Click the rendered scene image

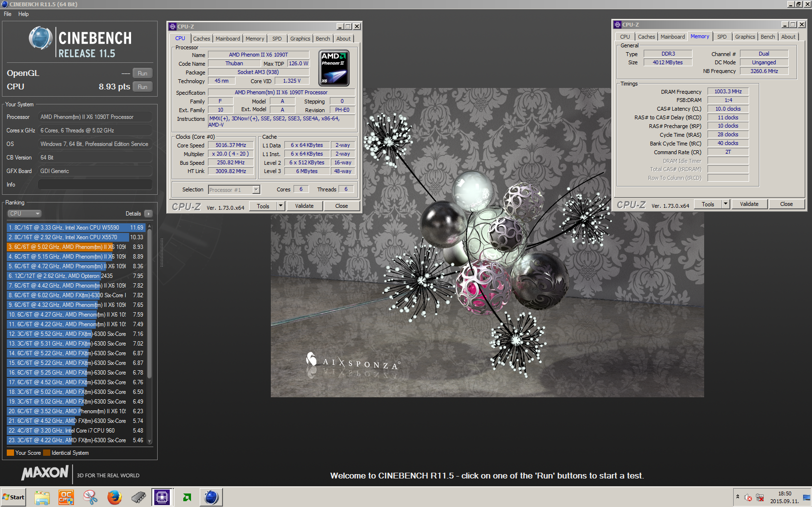487,243
